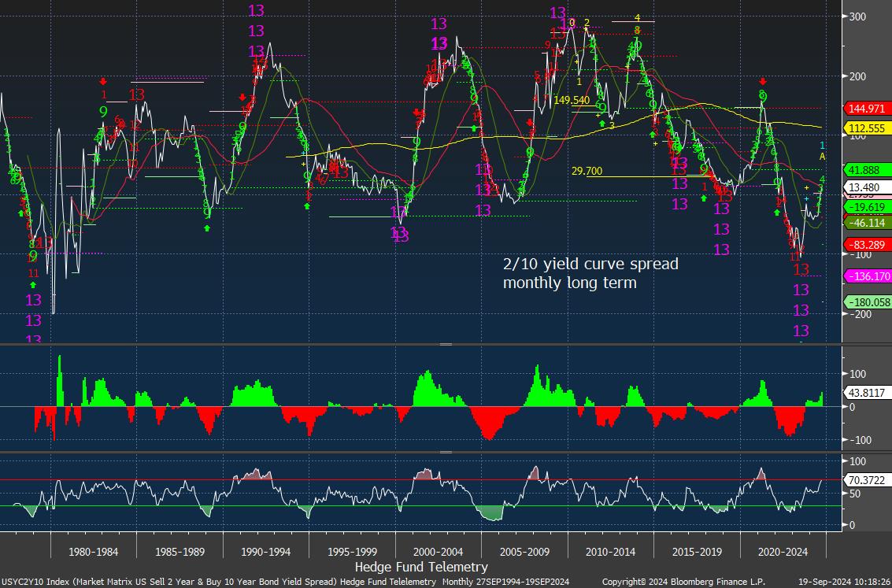
Task: Select the red -83.289 price tag
Action: (868, 245)
